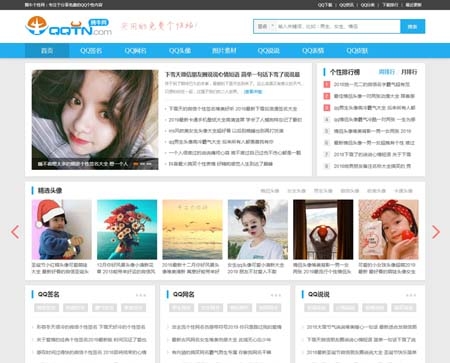The image size is (450, 363).
Task: Open first article link in QQ签名 list
Action: tap(91, 327)
